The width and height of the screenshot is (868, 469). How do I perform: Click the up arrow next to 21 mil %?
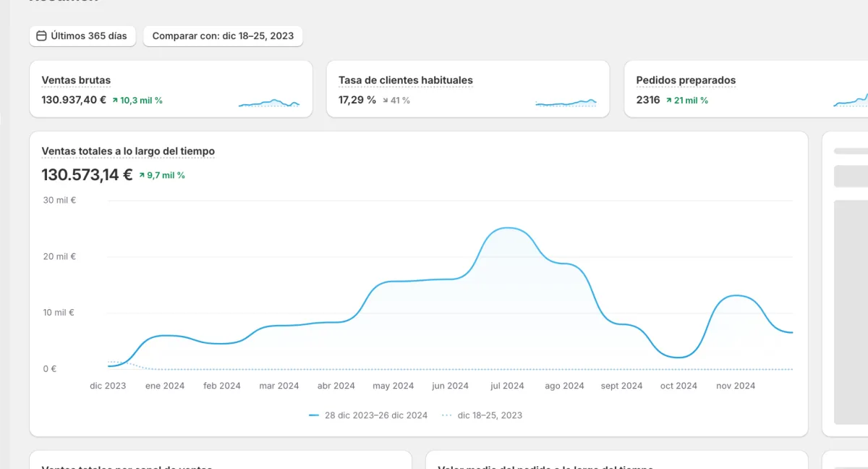[669, 101]
